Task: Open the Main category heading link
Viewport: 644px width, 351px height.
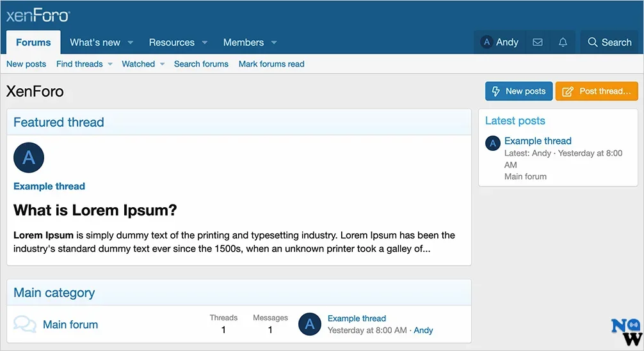Action: (x=54, y=293)
